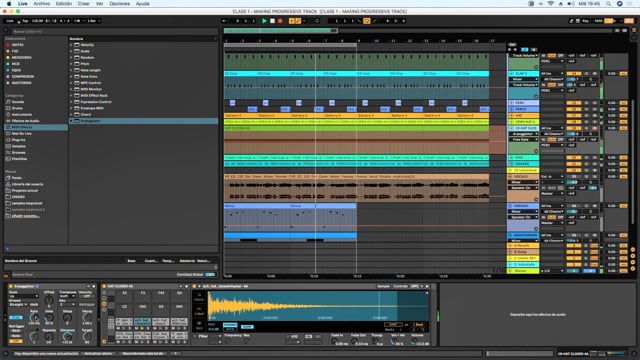Toggle the Automation Arm button
The width and height of the screenshot is (640, 360).
click(298, 21)
